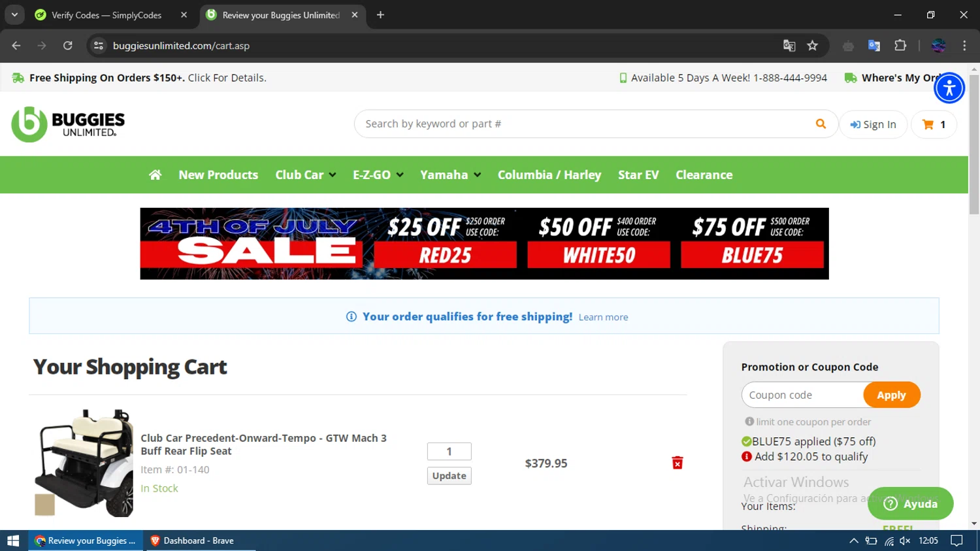Open the flip seat product title link
Viewport: 980px width, 551px height.
pos(263,444)
